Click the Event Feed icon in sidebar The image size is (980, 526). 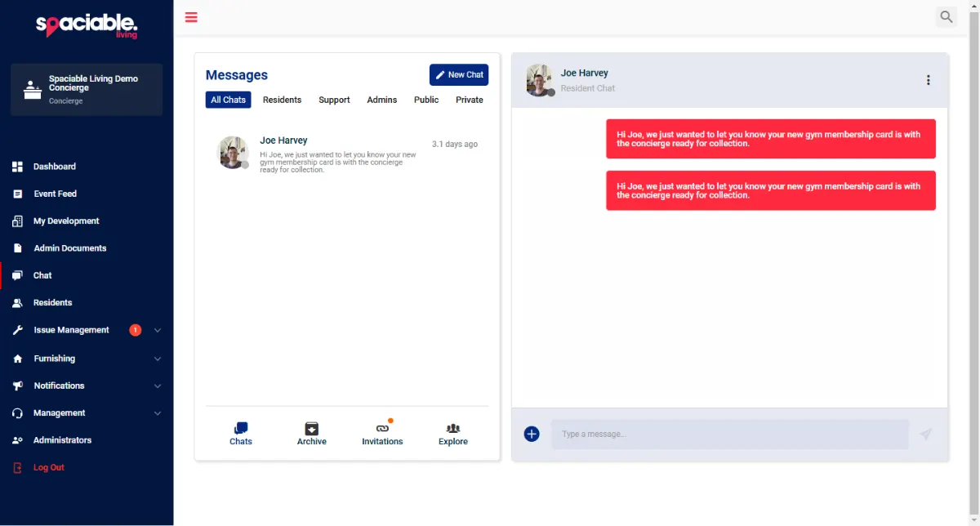(x=17, y=194)
